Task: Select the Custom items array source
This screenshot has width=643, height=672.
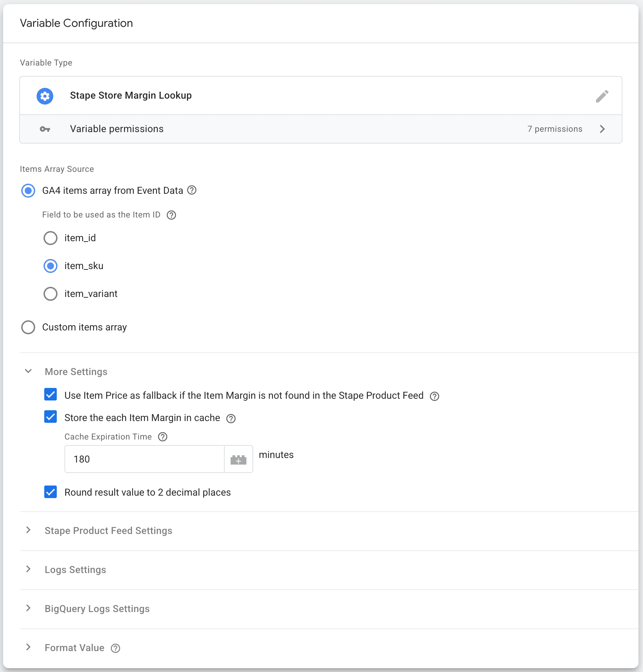Action: [28, 327]
